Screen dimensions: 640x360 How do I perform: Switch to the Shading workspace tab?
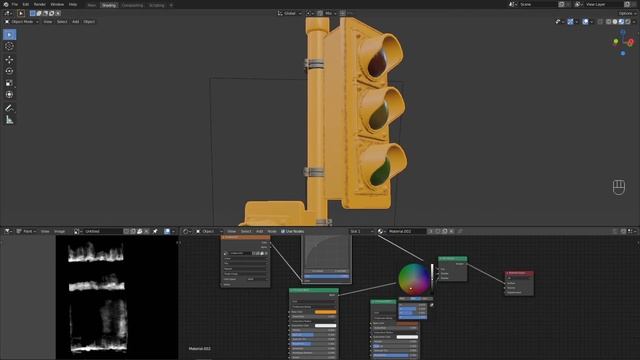[x=109, y=5]
